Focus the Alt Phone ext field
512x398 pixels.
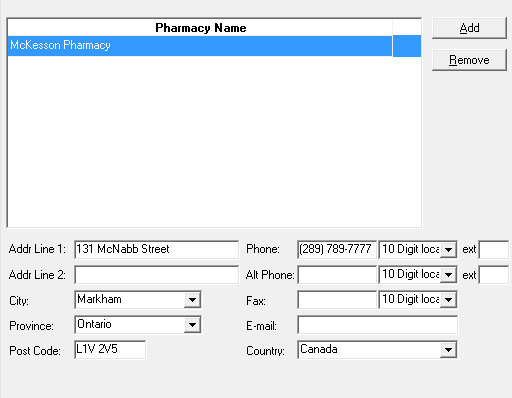click(x=494, y=275)
